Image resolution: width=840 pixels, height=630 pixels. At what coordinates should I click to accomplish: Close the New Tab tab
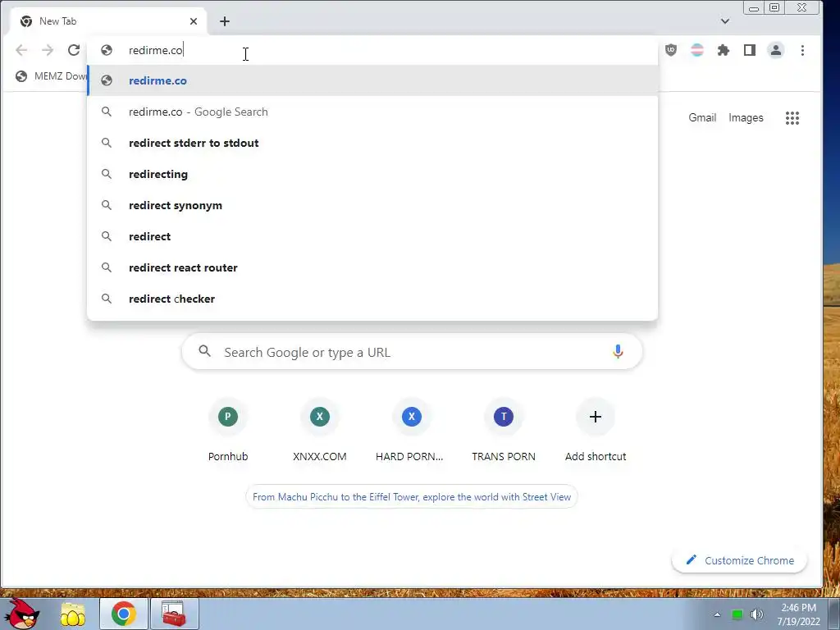(x=194, y=21)
